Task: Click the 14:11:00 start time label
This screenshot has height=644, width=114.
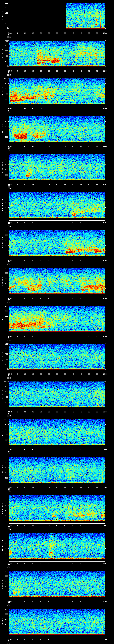Action: (x=9, y=109)
